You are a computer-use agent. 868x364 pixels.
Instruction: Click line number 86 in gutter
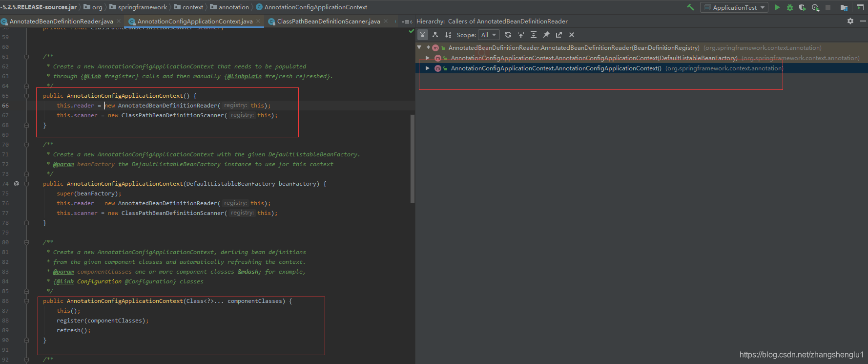coord(5,301)
